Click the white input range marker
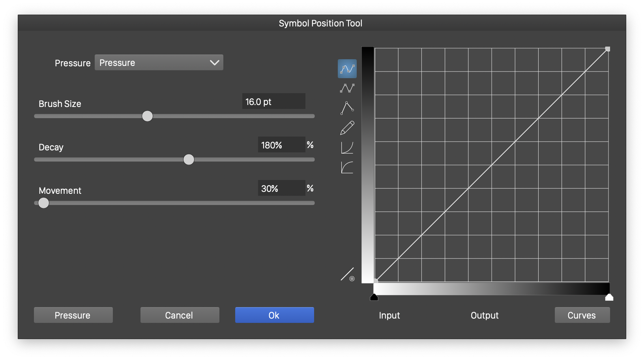Screen dimensions: 644x360 coord(609,297)
